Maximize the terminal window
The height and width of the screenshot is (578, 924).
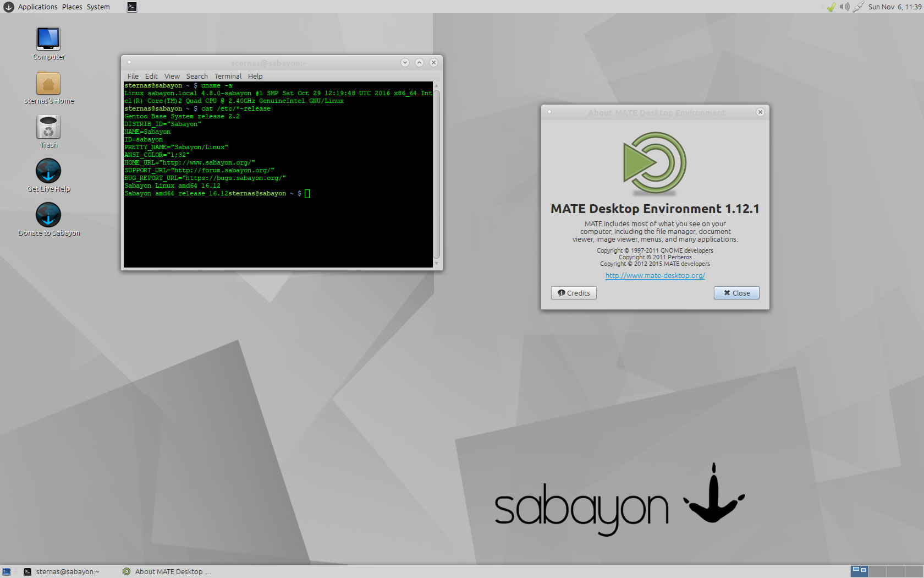[419, 62]
